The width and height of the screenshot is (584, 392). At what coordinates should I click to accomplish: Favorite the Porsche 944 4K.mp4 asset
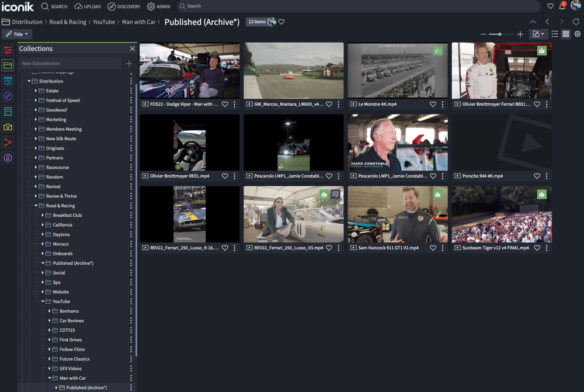point(537,176)
